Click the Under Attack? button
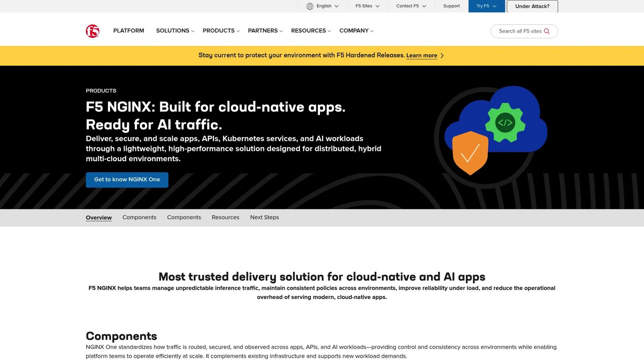Image resolution: width=644 pixels, height=362 pixels. [532, 6]
